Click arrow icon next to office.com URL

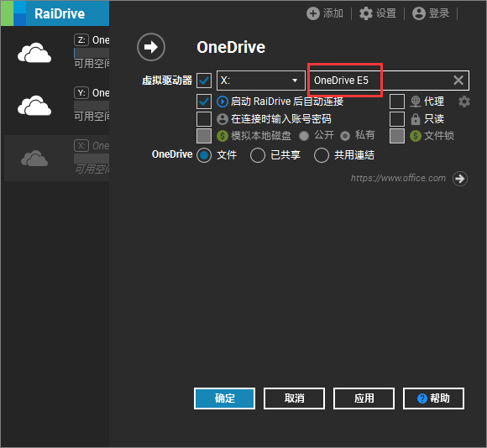[460, 179]
